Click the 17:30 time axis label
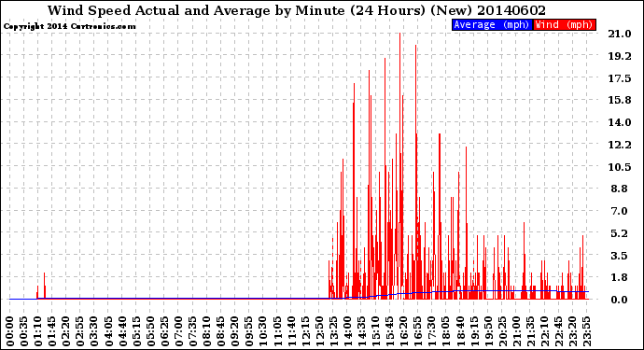The height and width of the screenshot is (350, 644). click(432, 331)
